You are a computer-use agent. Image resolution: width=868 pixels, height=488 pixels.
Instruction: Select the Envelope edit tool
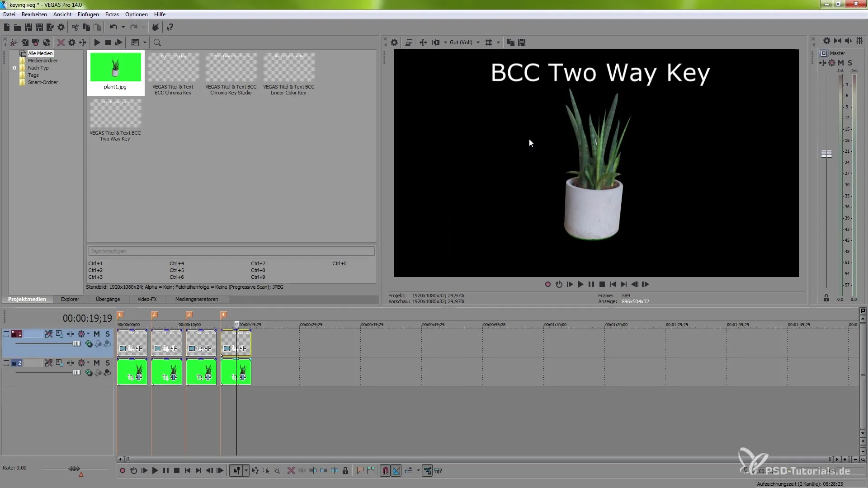pos(255,471)
